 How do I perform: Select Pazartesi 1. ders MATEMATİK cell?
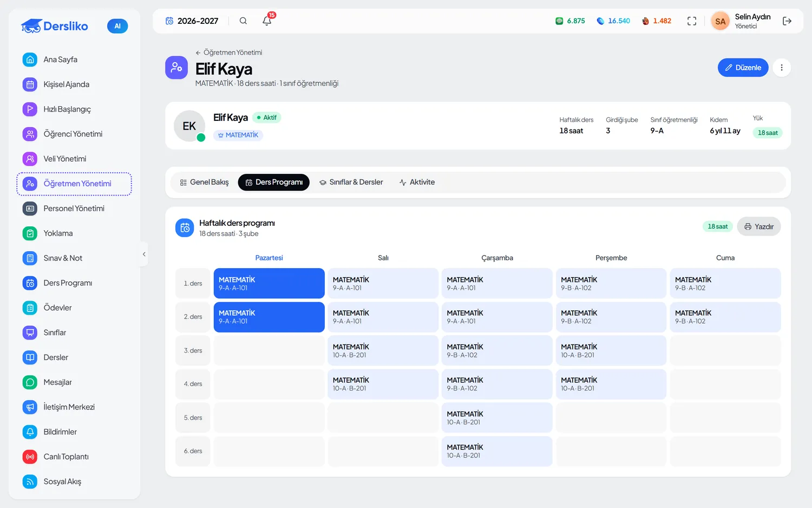[x=269, y=283]
